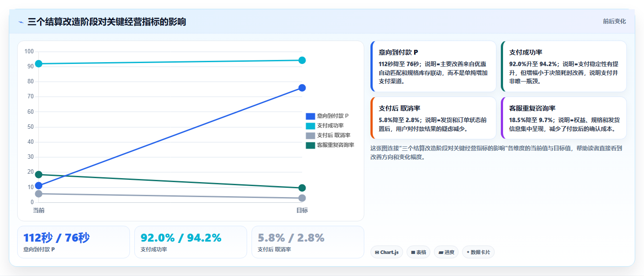Toggle the 客服重复咨询率 legend swatch

[x=311, y=145]
